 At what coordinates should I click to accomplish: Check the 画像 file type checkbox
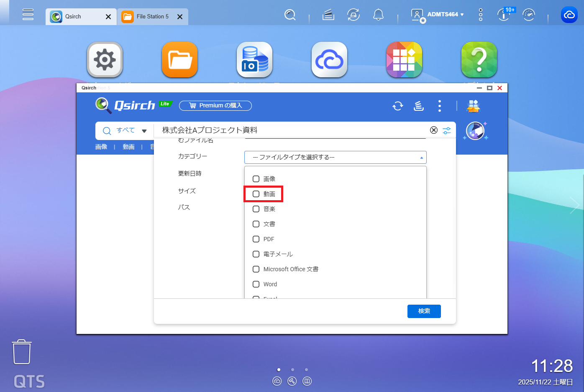point(256,179)
